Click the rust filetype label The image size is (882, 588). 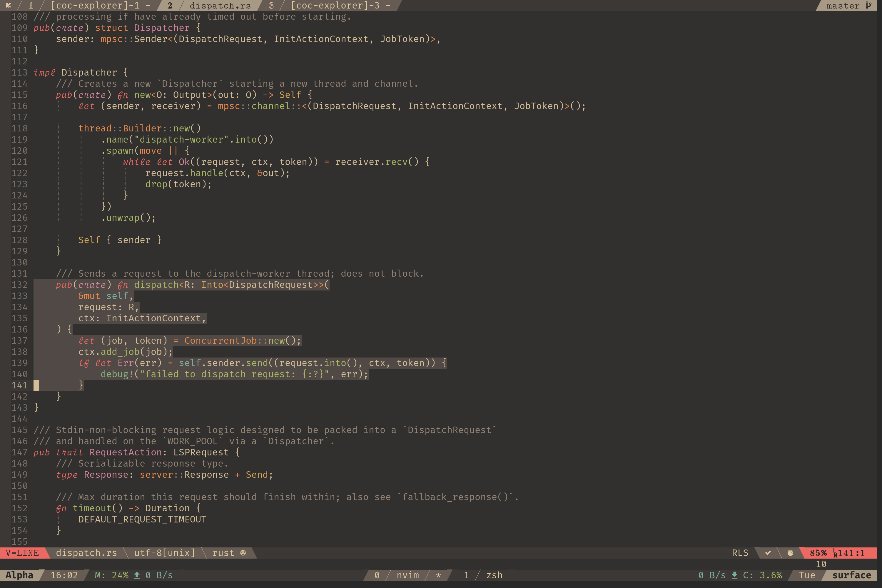[x=223, y=553]
